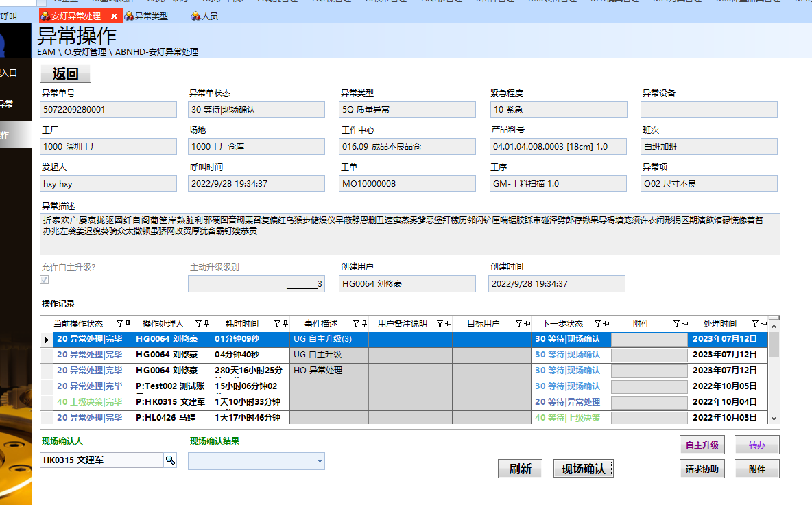Toggle pin on 处理时间 column

click(764, 324)
